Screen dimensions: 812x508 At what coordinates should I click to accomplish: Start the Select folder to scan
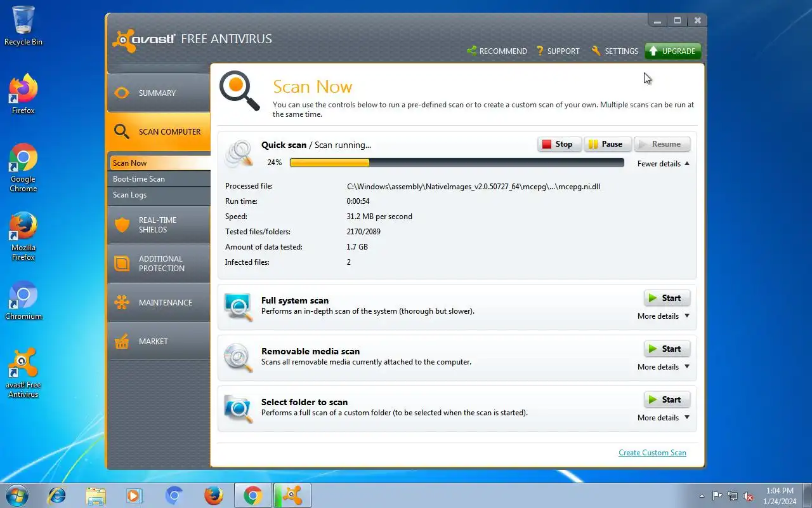coord(667,399)
